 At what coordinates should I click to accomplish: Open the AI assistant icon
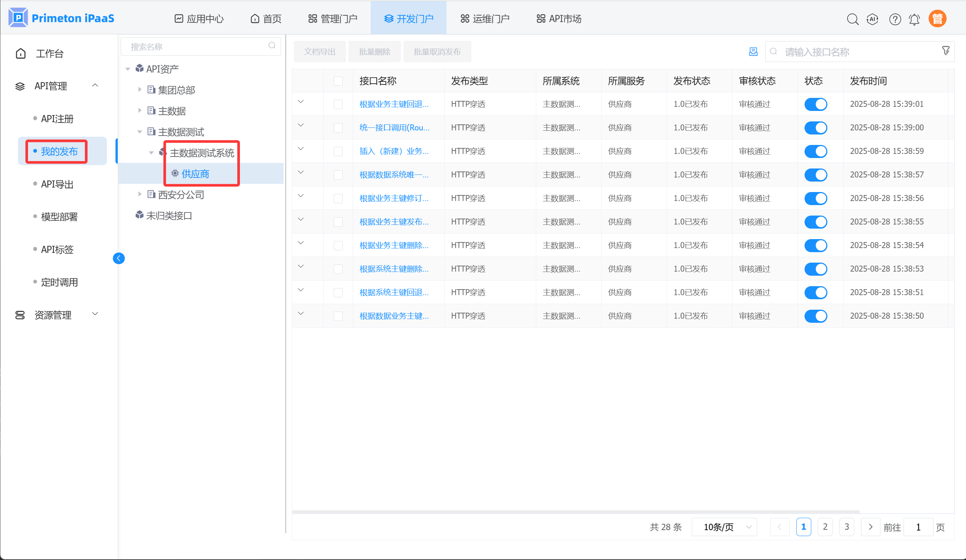[873, 19]
